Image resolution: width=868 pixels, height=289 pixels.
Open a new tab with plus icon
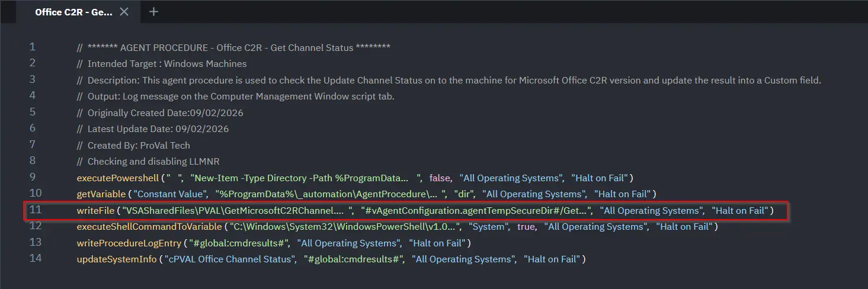[153, 12]
